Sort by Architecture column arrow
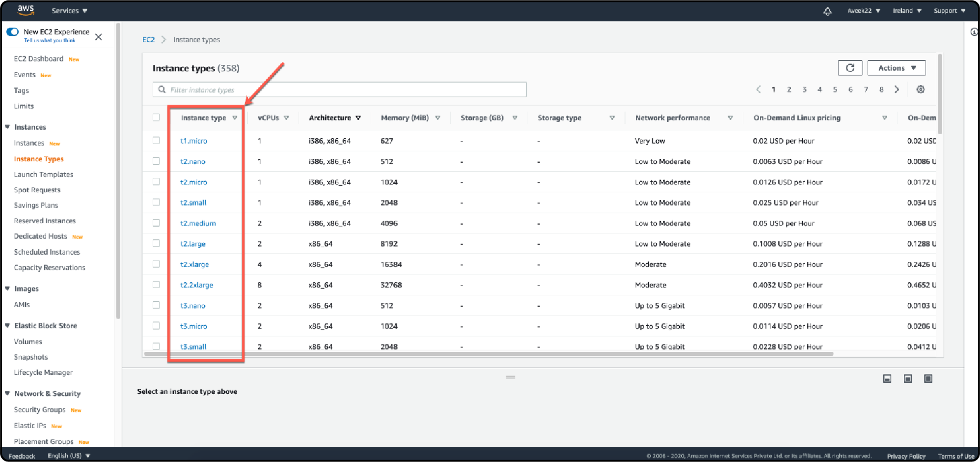 pyautogui.click(x=358, y=118)
